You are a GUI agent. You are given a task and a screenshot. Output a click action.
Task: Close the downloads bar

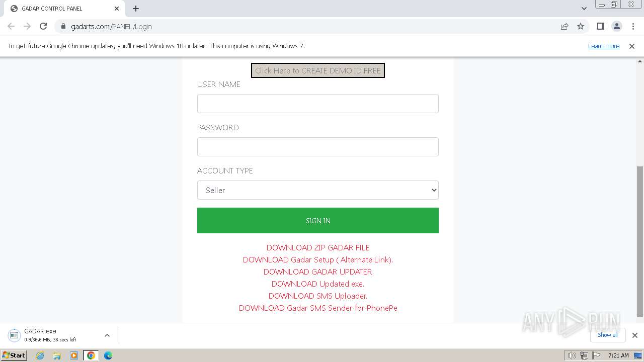click(x=635, y=335)
